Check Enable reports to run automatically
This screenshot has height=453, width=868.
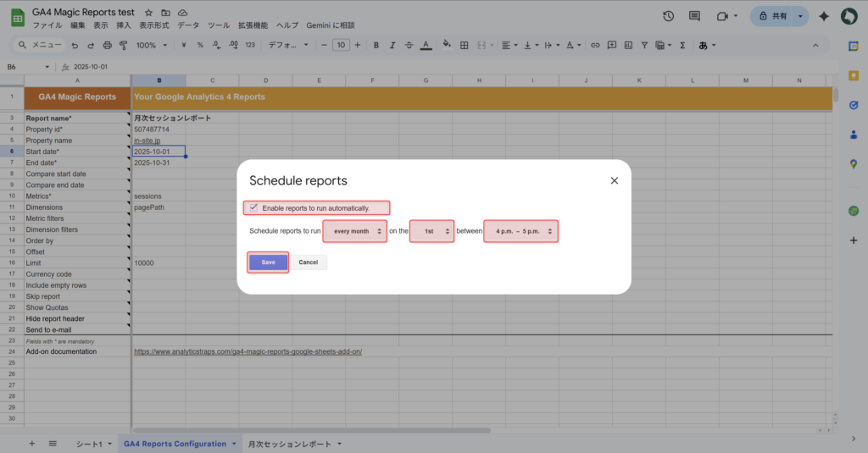coord(254,208)
